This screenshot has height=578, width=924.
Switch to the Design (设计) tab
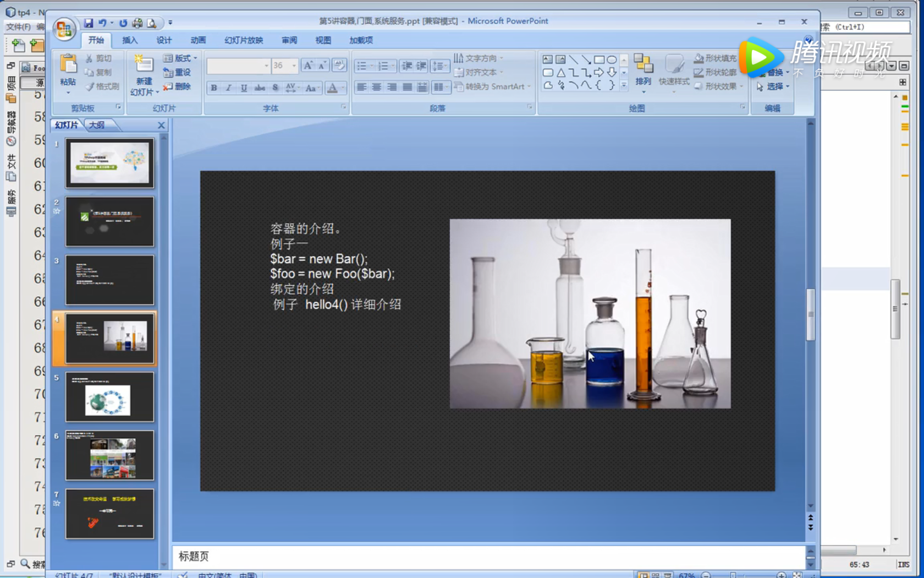click(164, 40)
